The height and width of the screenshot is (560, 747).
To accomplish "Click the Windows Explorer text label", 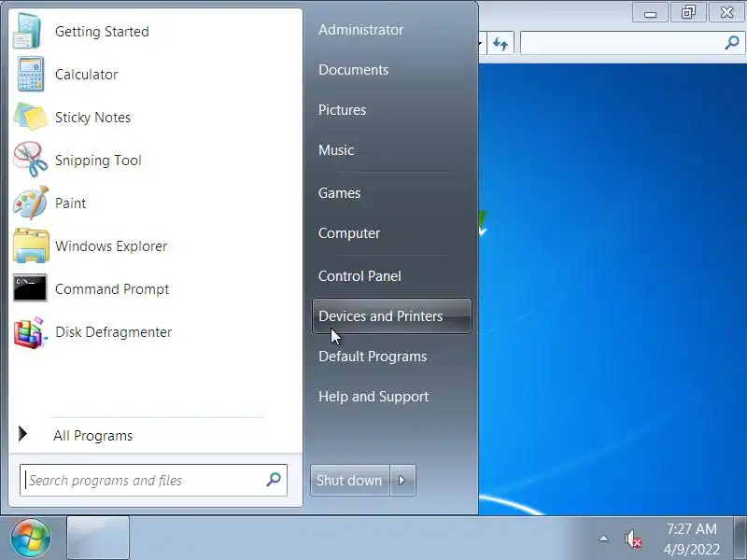I will click(x=111, y=246).
